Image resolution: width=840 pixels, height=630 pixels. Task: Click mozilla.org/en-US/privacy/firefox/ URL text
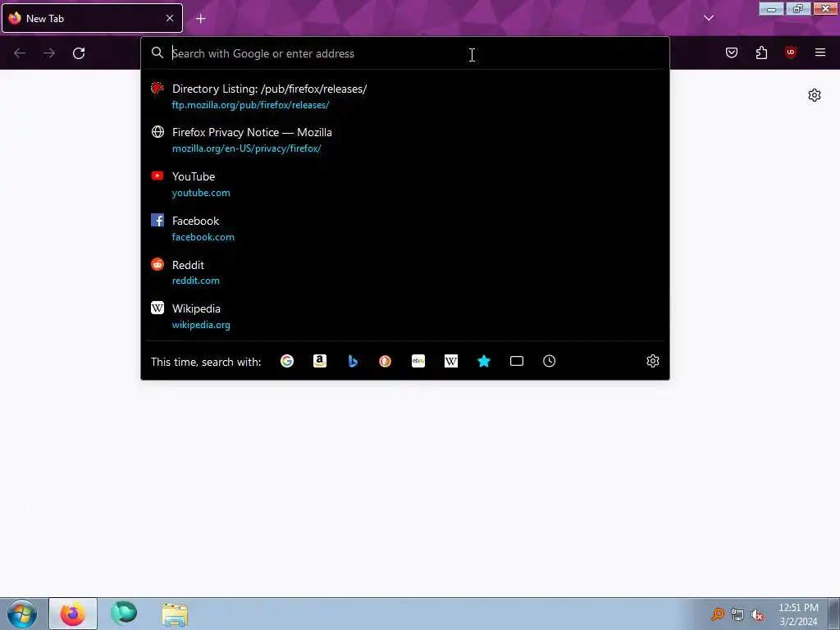point(246,148)
